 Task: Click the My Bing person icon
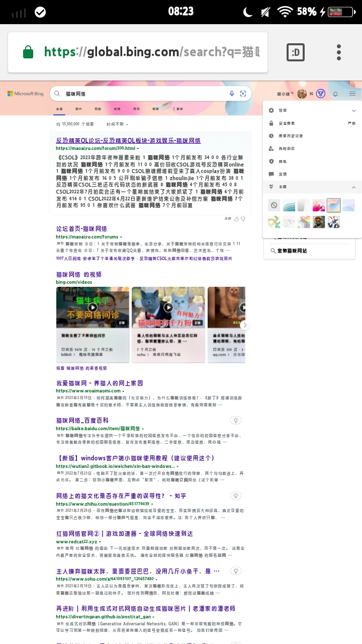pyautogui.click(x=271, y=148)
